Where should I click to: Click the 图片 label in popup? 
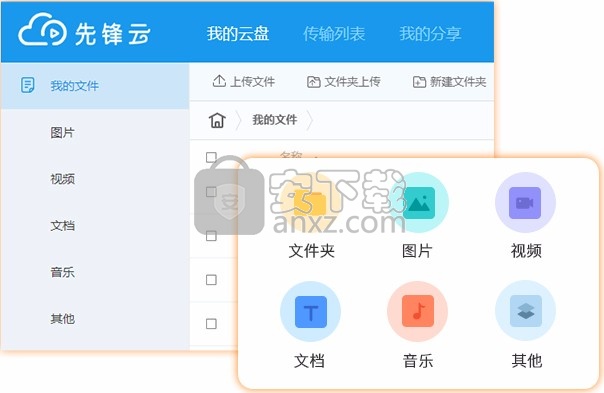[417, 251]
